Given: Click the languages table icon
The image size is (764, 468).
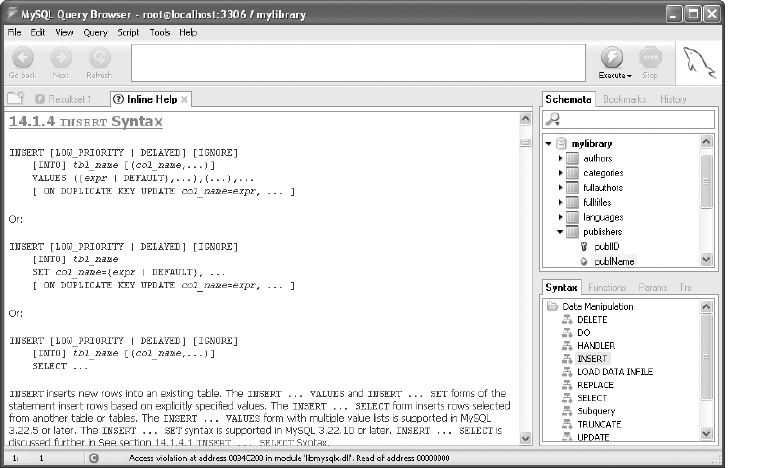Looking at the screenshot, I should point(573,217).
